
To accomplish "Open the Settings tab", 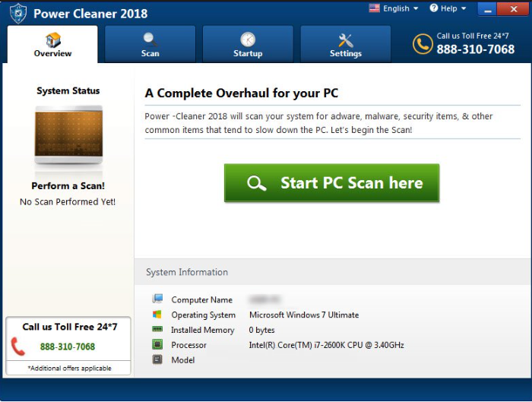I will coord(346,44).
